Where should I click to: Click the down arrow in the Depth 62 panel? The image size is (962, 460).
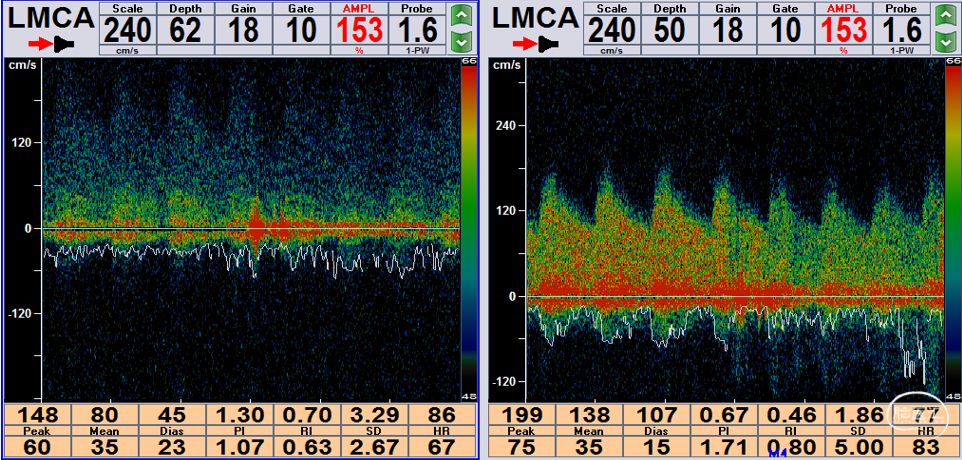[463, 42]
